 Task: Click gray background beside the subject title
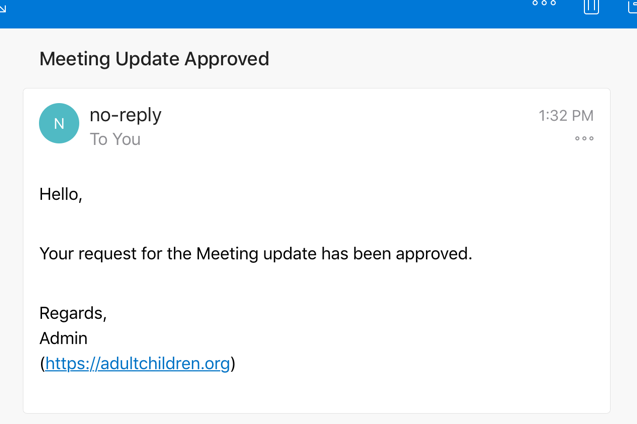click(447, 59)
